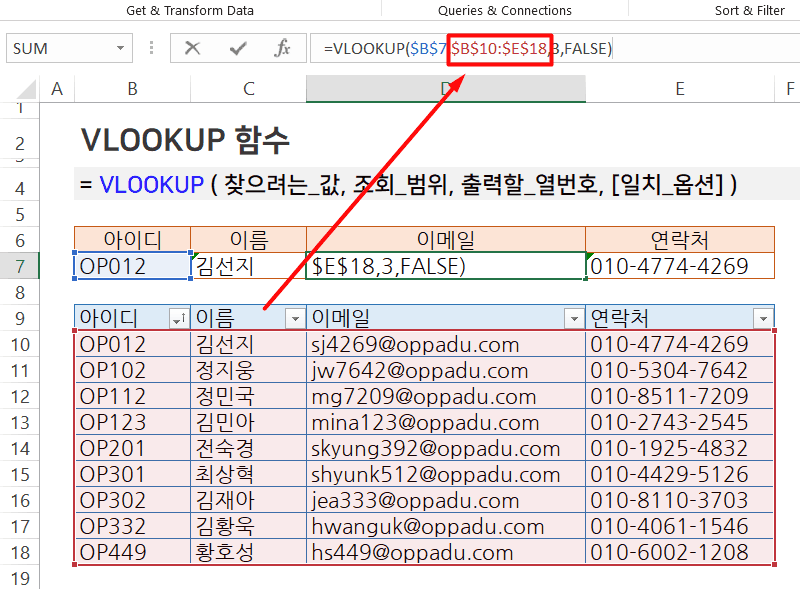Select column B header
This screenshot has width=800, height=589.
click(x=133, y=89)
